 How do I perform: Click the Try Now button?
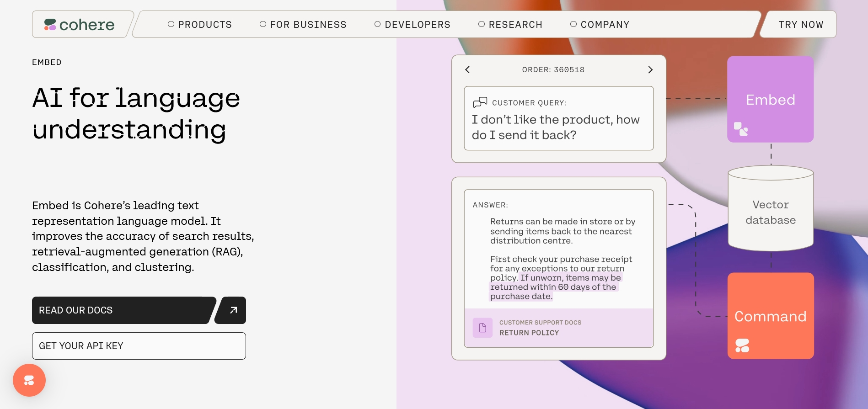pyautogui.click(x=801, y=25)
